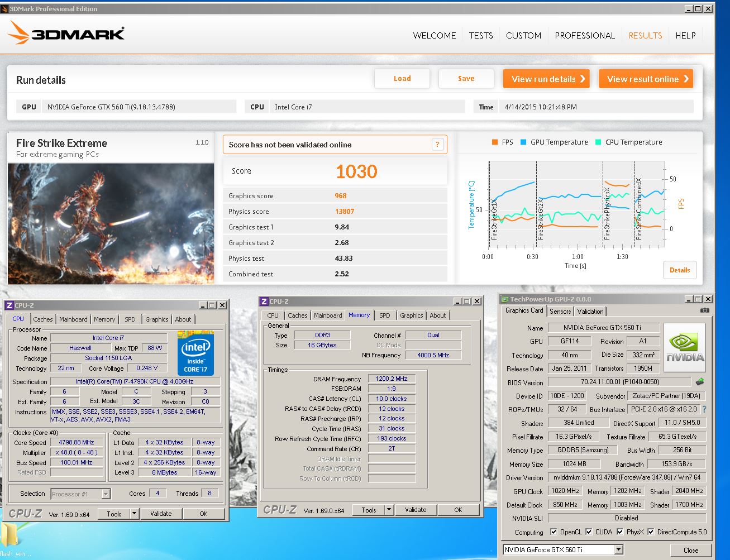Image resolution: width=730 pixels, height=560 pixels.
Task: Click OK in CPU-Z CPU window
Action: pyautogui.click(x=203, y=514)
